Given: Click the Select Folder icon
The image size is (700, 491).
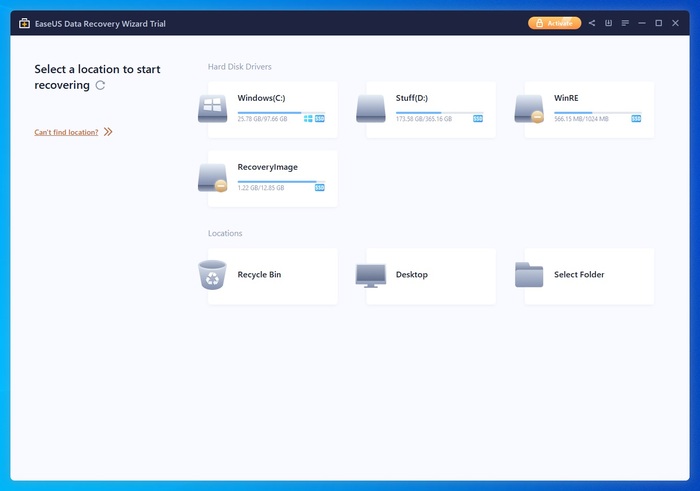Looking at the screenshot, I should pos(529,275).
